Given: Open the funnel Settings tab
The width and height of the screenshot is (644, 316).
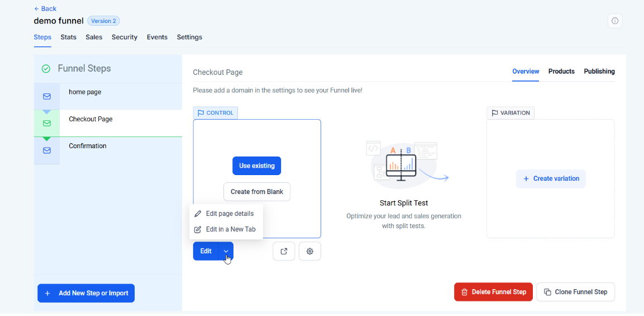Looking at the screenshot, I should [x=189, y=37].
